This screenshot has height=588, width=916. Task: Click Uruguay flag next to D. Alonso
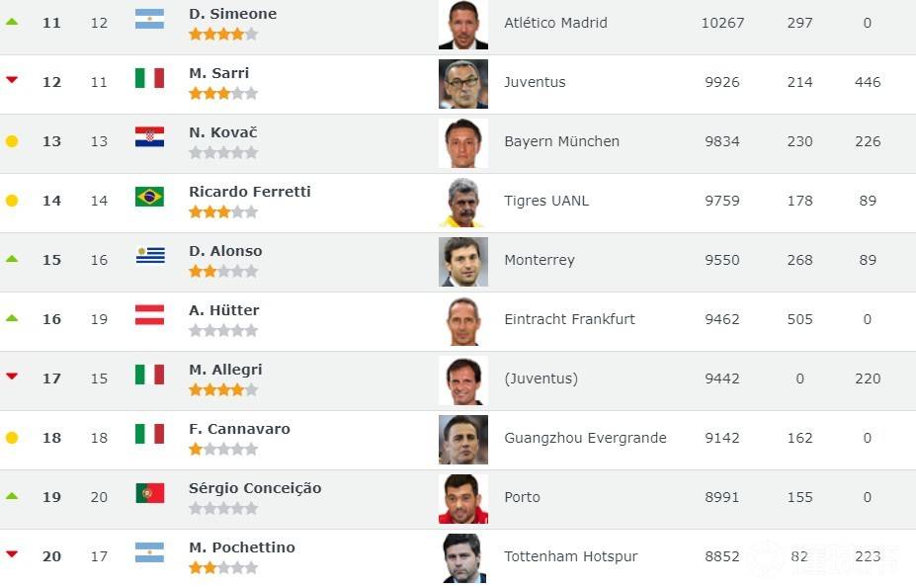[x=149, y=256]
